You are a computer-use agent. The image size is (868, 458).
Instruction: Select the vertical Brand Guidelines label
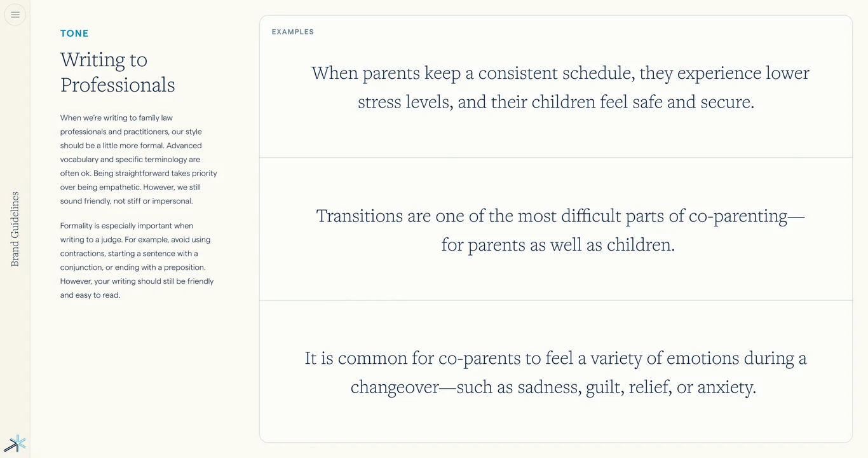point(15,229)
